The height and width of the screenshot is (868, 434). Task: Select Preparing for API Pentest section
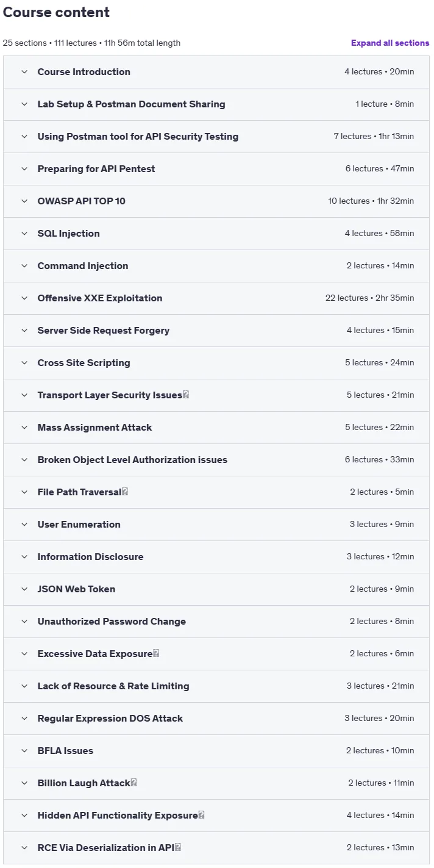pos(216,169)
